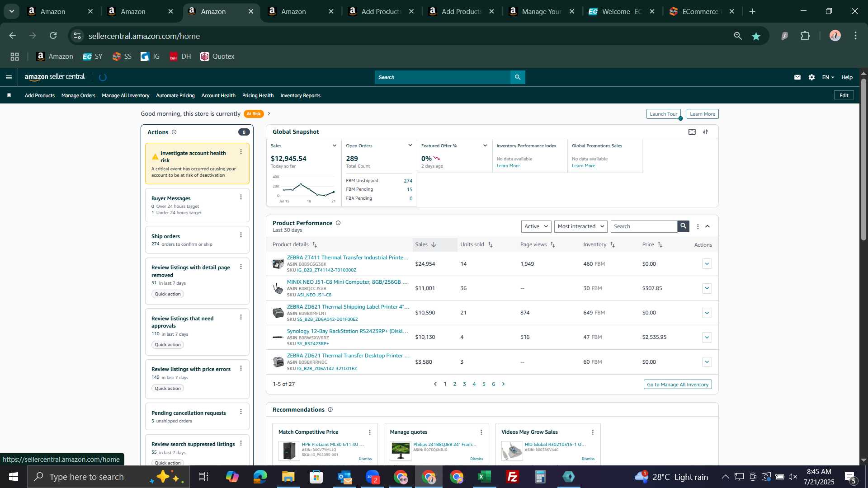Click the Actions info icon
This screenshot has height=488, width=868.
[174, 132]
